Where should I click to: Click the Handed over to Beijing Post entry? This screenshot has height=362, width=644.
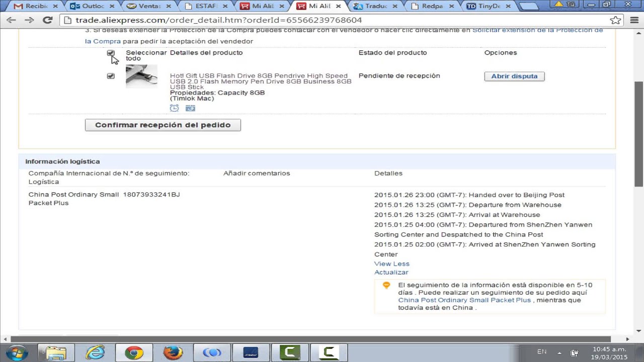pos(469,195)
